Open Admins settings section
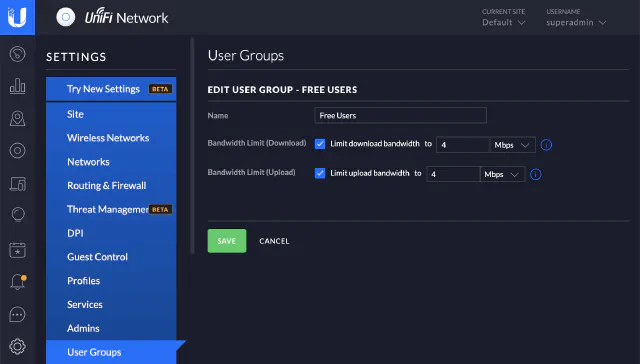Screen dimensions: 640x364 pyautogui.click(x=111, y=328)
